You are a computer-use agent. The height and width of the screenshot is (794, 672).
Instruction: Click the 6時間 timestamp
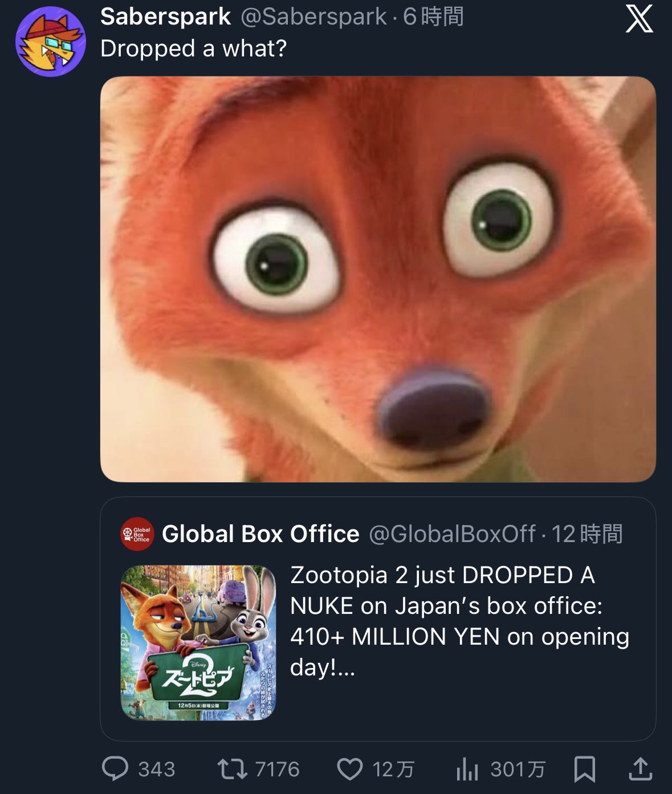[x=433, y=17]
